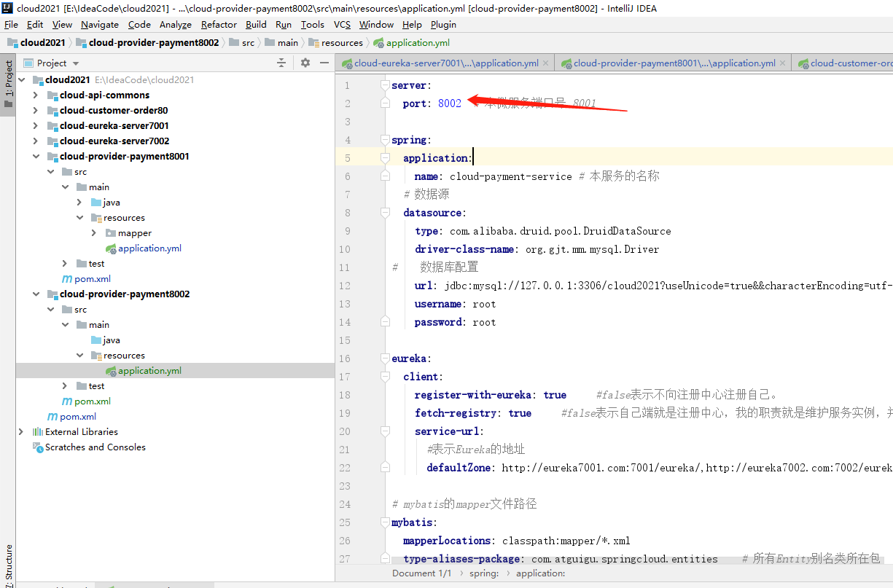
Task: Click the mapper folder icon
Action: pos(111,233)
